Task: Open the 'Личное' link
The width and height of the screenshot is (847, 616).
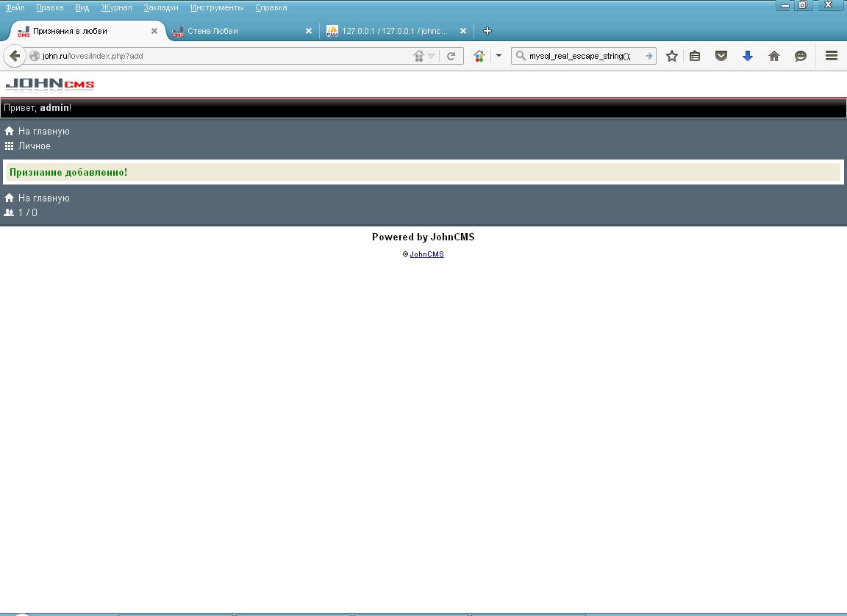Action: pos(34,146)
